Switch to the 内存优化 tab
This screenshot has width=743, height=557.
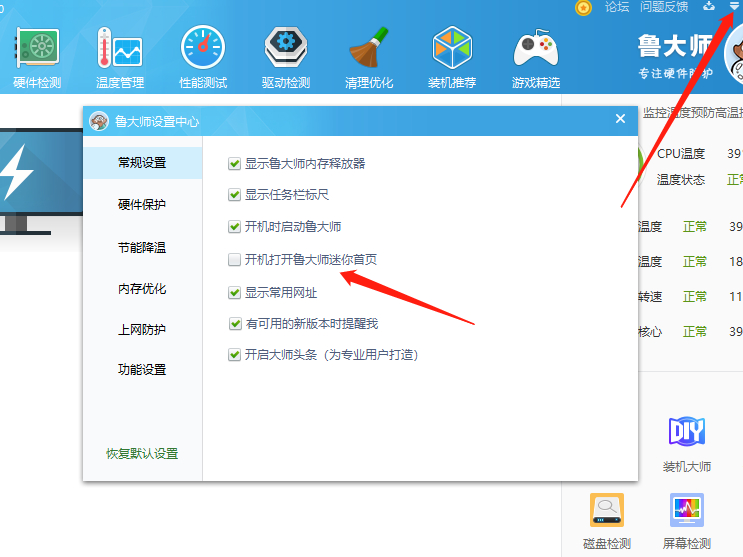143,288
